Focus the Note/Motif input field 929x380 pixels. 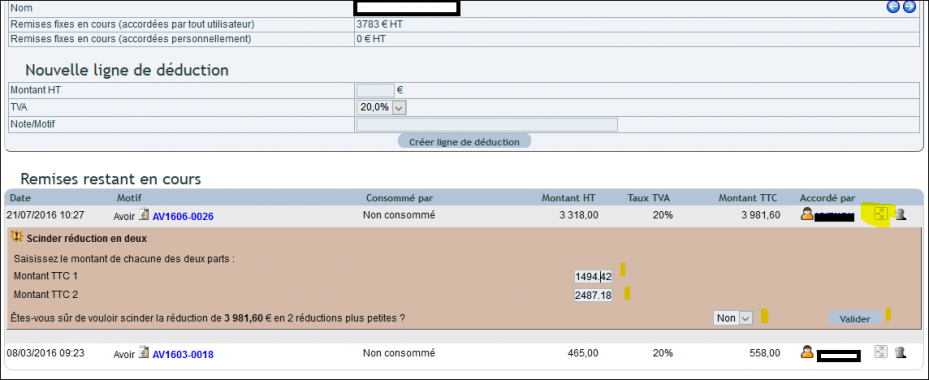tap(487, 124)
